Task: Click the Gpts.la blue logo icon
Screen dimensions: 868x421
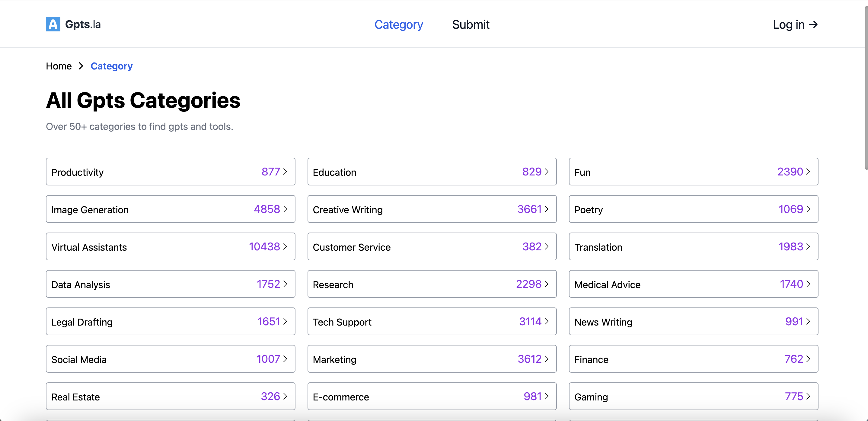Action: (x=53, y=24)
